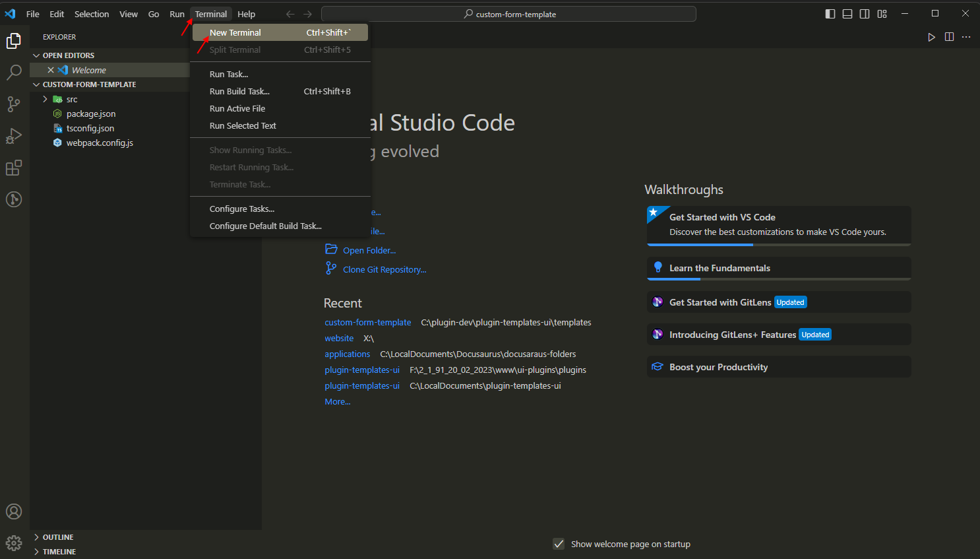
Task: Open the Customize Layout icon
Action: [x=882, y=14]
